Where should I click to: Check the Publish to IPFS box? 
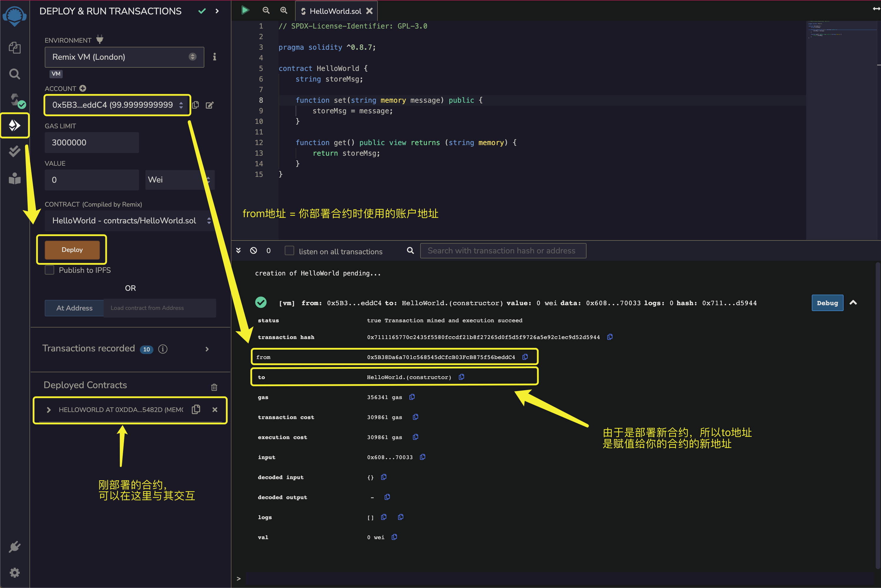coord(49,270)
